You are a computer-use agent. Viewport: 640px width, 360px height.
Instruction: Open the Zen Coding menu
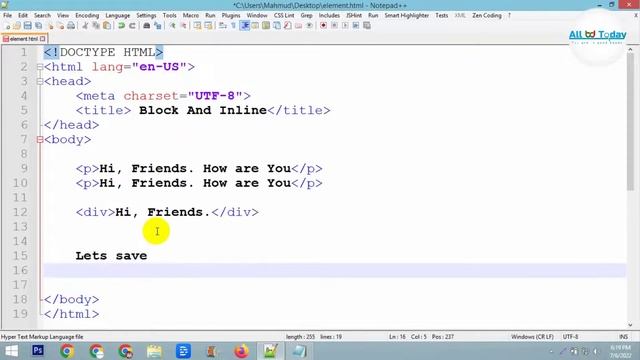coord(487,16)
